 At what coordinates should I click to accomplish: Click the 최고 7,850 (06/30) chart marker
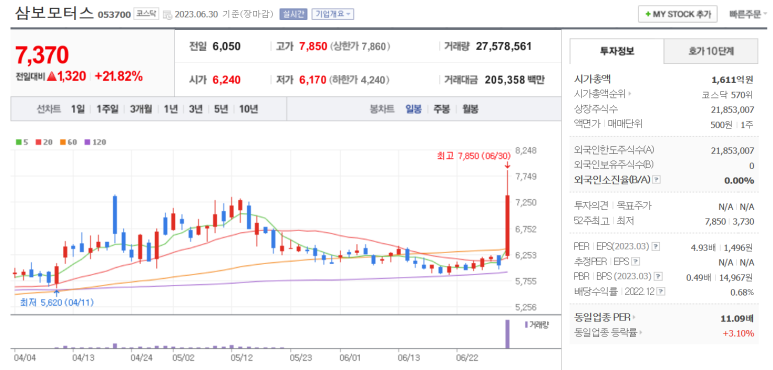coord(473,156)
